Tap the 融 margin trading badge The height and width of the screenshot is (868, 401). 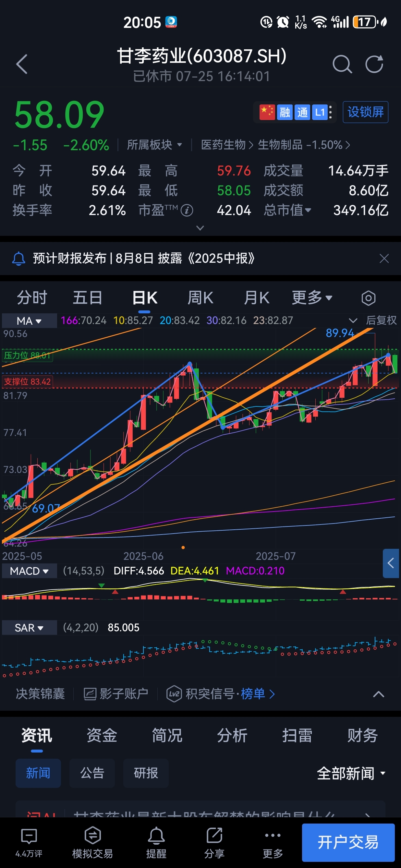click(x=285, y=112)
